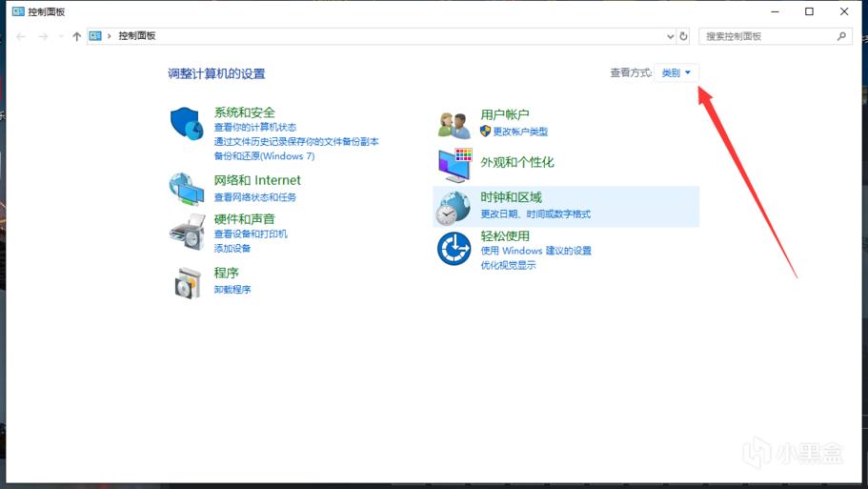Image resolution: width=868 pixels, height=489 pixels.
Task: Go up one level with up arrow
Action: pos(76,36)
